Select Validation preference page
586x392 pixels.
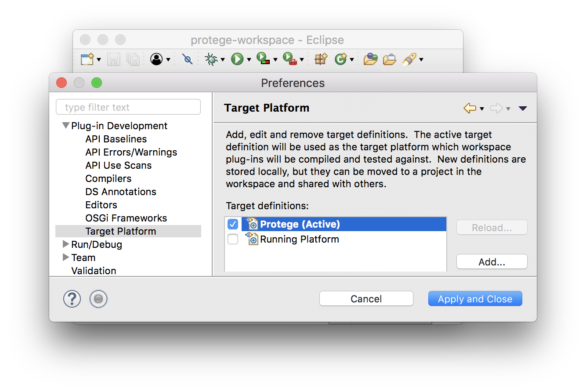pos(94,271)
